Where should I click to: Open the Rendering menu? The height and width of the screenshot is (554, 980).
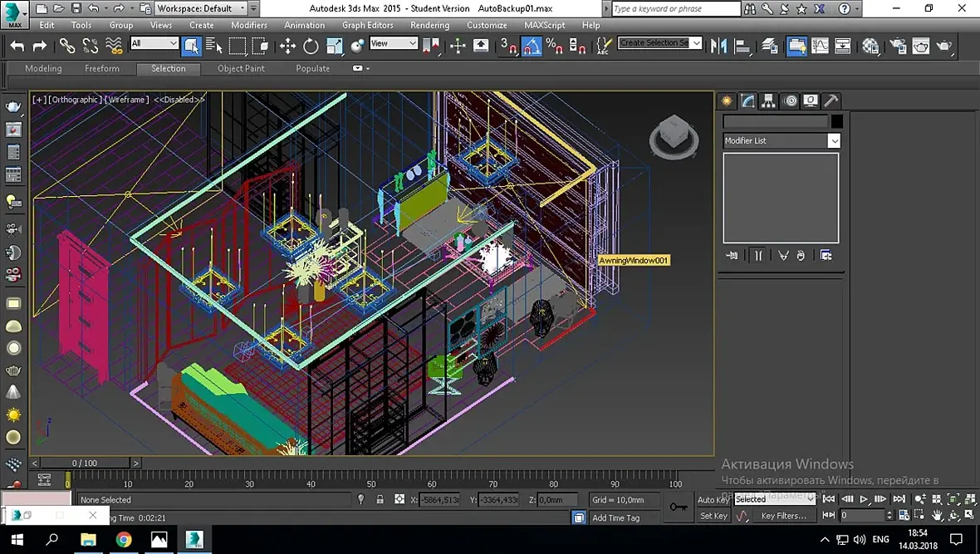click(x=429, y=25)
